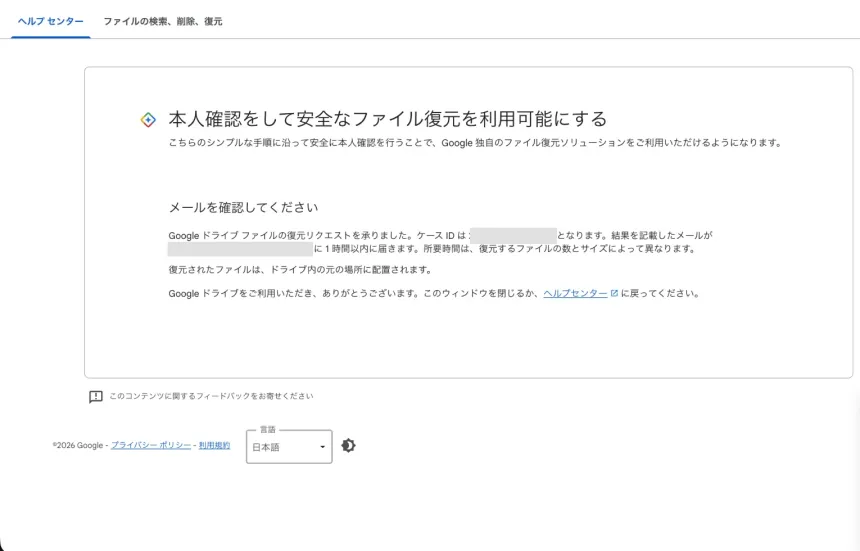Expand the 言語 dropdown showing 日本語
The height and width of the screenshot is (551, 860).
289,447
